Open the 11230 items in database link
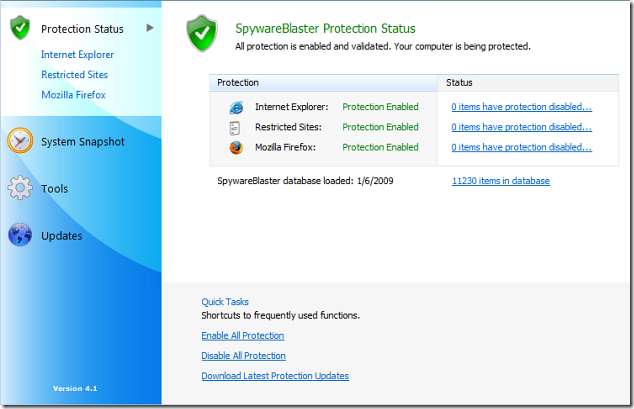Screen dimensions: 634x409 point(501,181)
